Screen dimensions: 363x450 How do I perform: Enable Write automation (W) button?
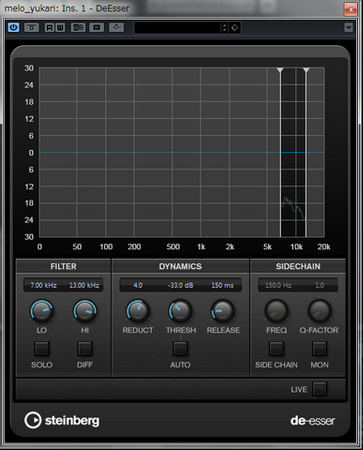tap(60, 27)
